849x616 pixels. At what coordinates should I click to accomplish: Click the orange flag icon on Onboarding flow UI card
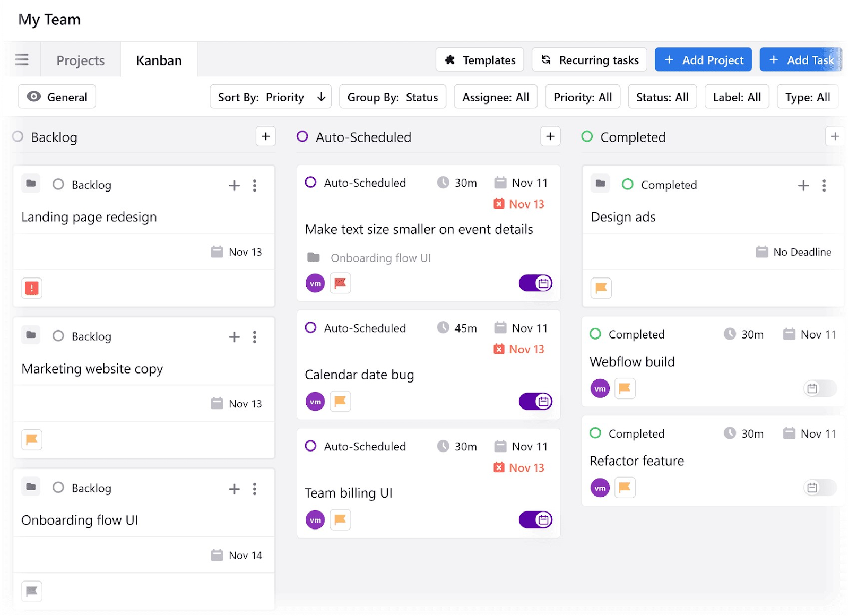[x=31, y=591]
